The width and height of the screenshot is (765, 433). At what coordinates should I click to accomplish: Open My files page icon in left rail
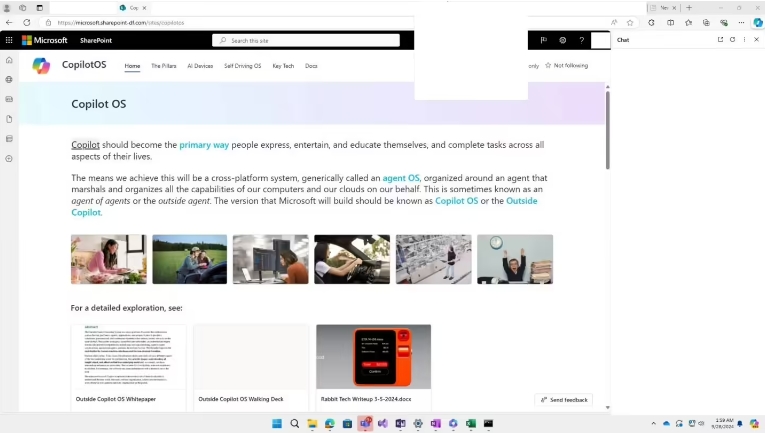[x=9, y=119]
